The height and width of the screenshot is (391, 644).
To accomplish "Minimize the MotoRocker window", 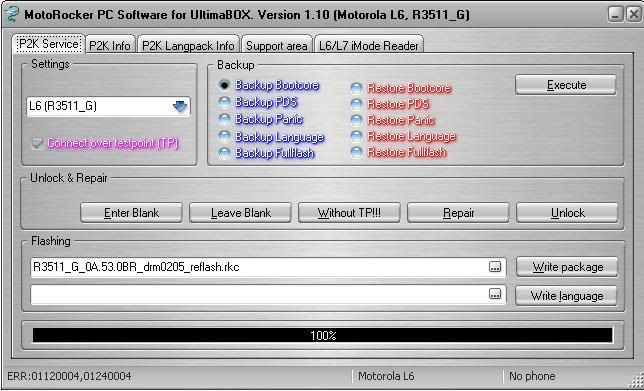I will [x=615, y=15].
